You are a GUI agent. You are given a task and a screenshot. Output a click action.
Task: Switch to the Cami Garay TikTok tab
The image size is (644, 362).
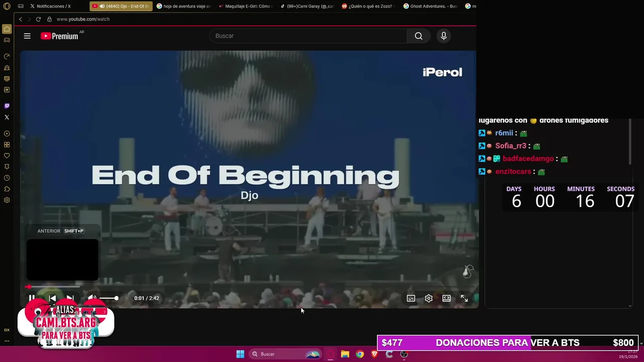pyautogui.click(x=307, y=6)
